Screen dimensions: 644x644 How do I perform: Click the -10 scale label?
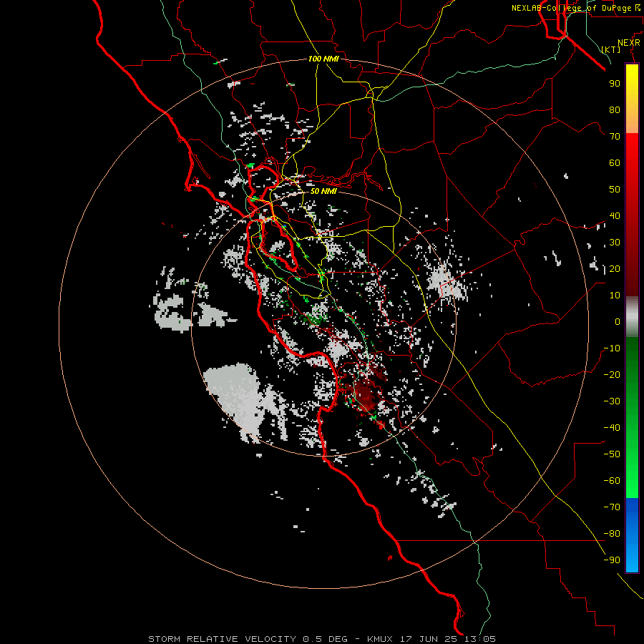coord(612,348)
